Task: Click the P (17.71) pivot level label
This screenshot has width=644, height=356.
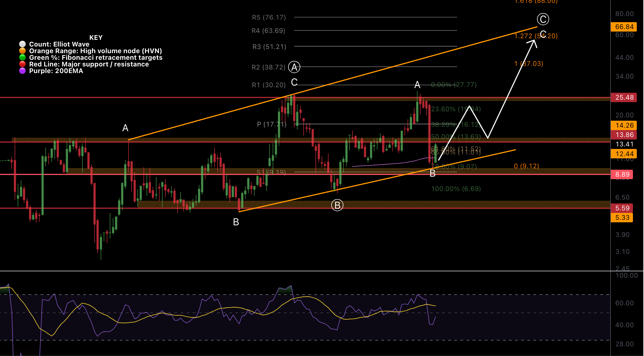Action: pyautogui.click(x=272, y=125)
